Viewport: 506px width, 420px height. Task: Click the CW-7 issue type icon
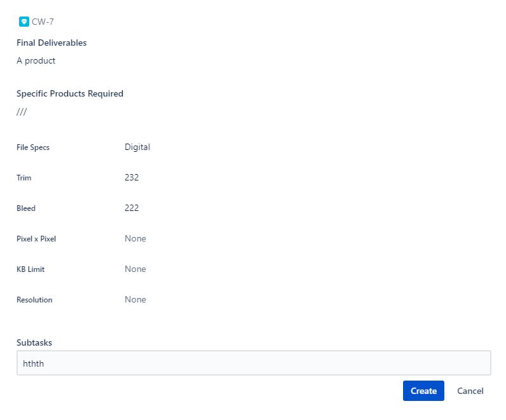coord(24,22)
